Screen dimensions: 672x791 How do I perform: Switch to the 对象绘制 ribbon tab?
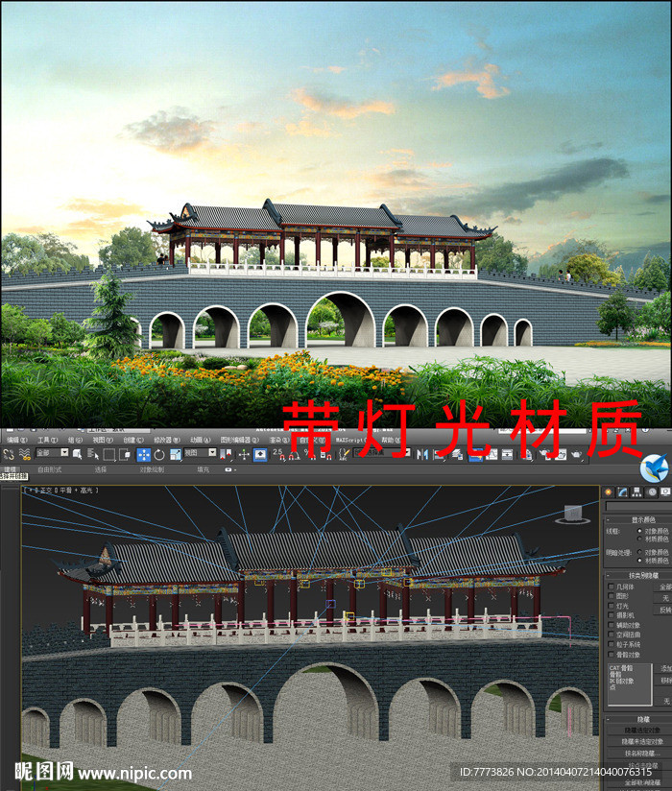click(x=152, y=469)
